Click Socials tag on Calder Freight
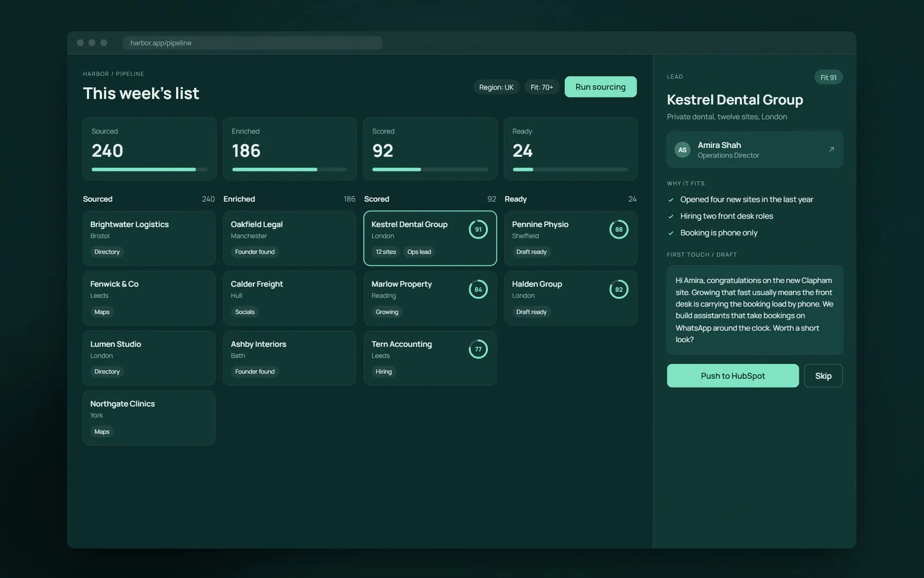Viewport: 924px width, 578px height. pyautogui.click(x=245, y=312)
